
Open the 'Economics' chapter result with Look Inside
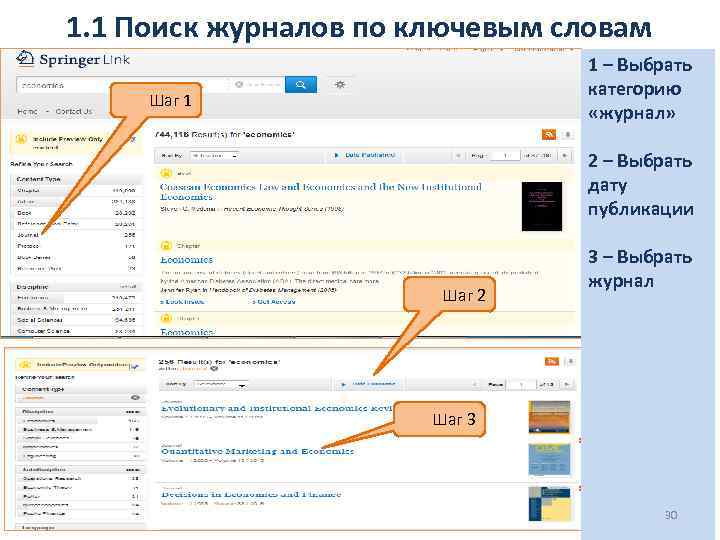click(186, 260)
